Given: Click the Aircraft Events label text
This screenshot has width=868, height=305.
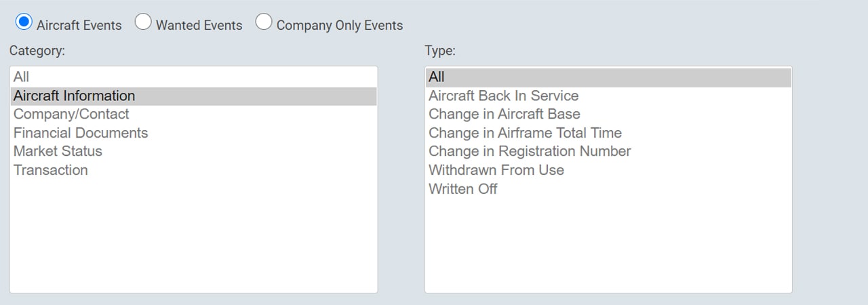Looking at the screenshot, I should (79, 25).
